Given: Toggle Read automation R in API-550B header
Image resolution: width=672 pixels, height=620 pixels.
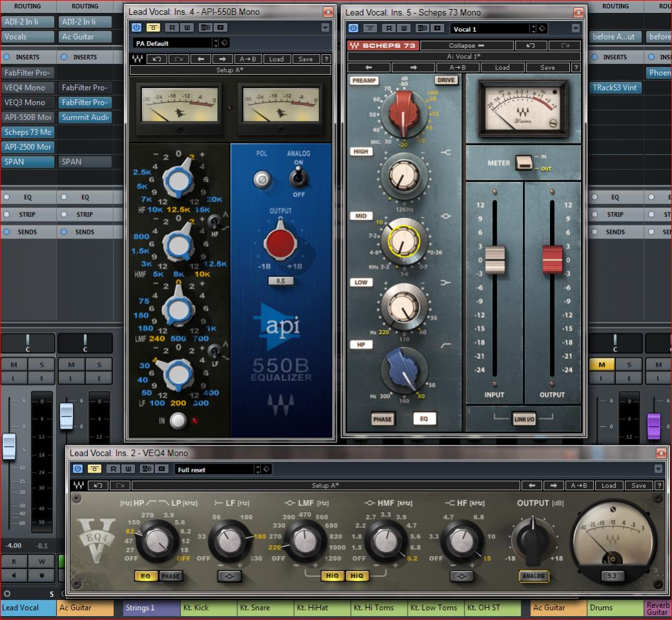Looking at the screenshot, I should point(172,27).
